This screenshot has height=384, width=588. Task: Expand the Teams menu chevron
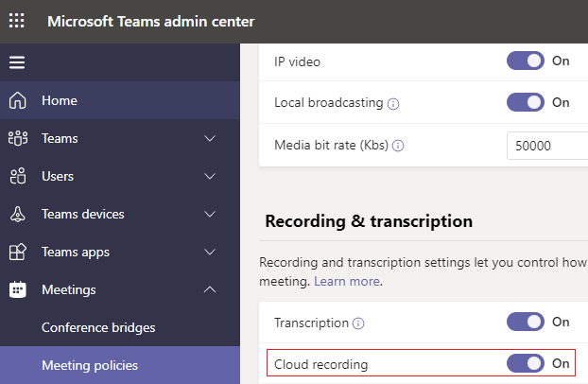(210, 138)
